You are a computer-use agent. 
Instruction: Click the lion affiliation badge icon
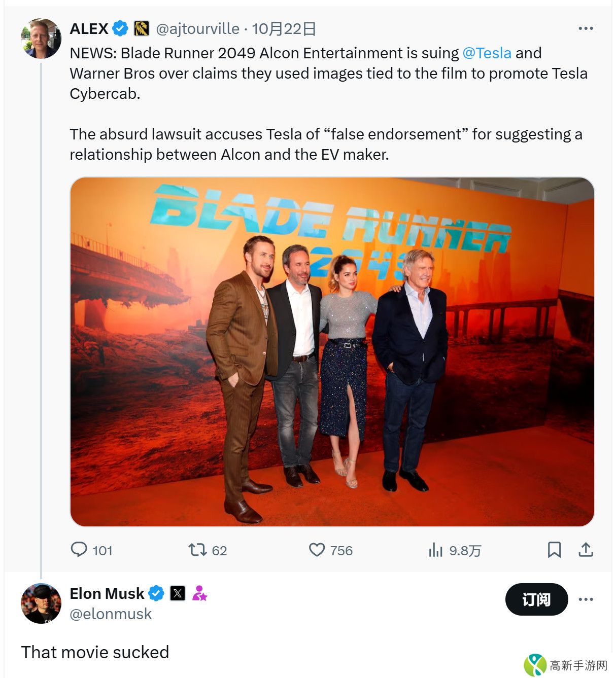pos(142,29)
